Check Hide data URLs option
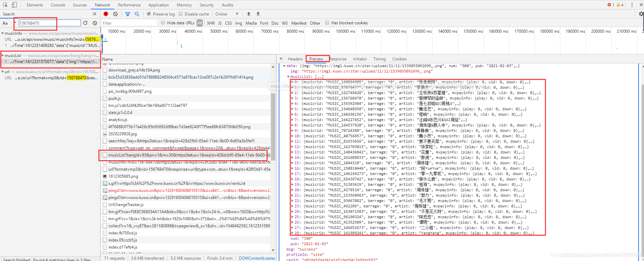This screenshot has width=644, height=261. point(163,23)
